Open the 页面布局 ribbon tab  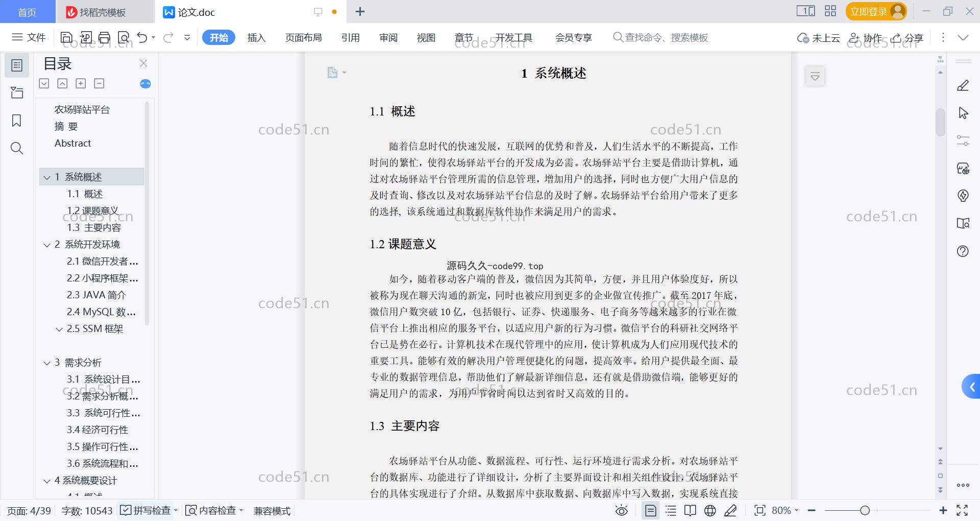[303, 37]
